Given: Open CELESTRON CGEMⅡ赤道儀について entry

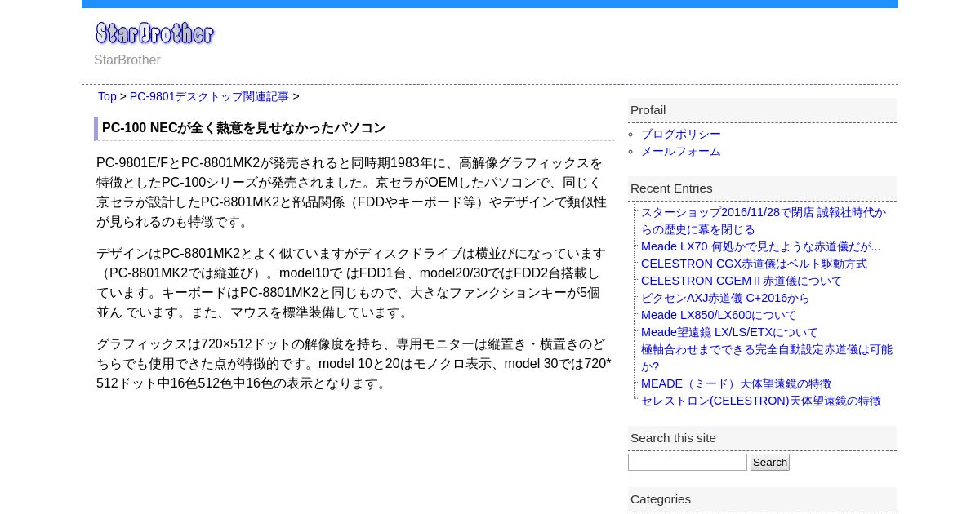Looking at the screenshot, I should point(742,281).
